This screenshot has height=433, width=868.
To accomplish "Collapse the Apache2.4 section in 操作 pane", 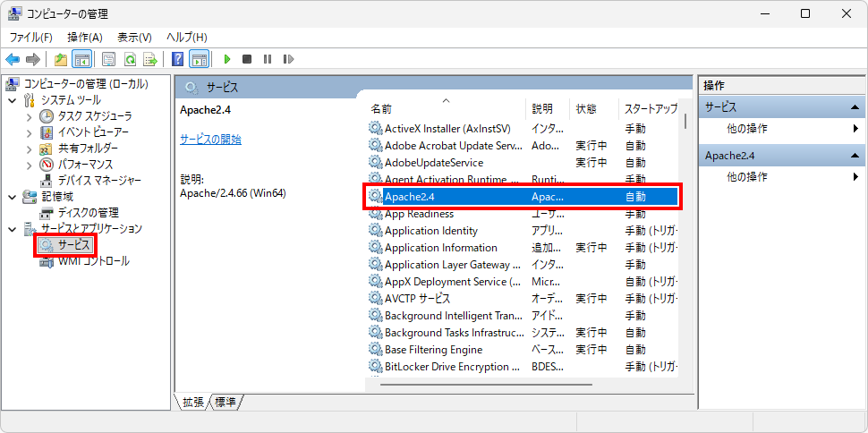I will click(x=854, y=157).
